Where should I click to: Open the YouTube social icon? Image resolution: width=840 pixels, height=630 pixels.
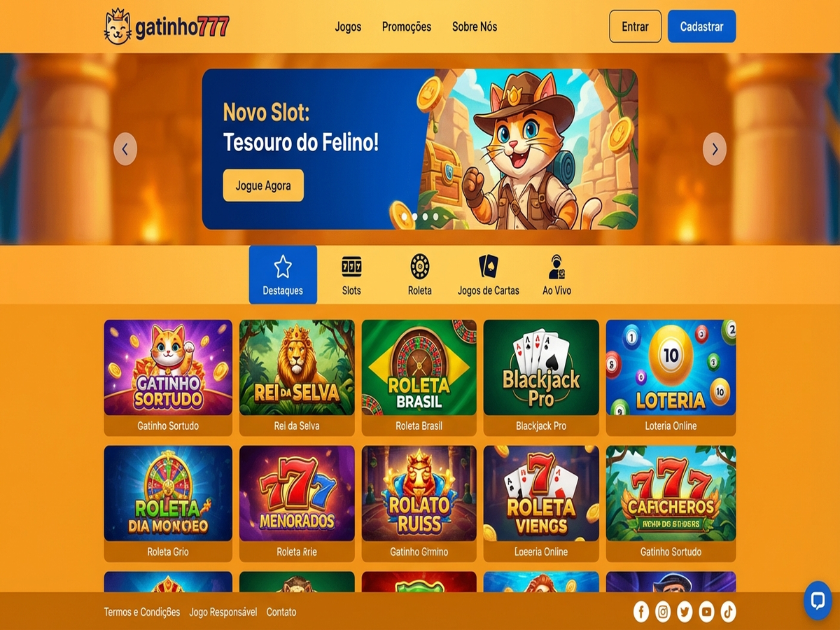coord(706,612)
